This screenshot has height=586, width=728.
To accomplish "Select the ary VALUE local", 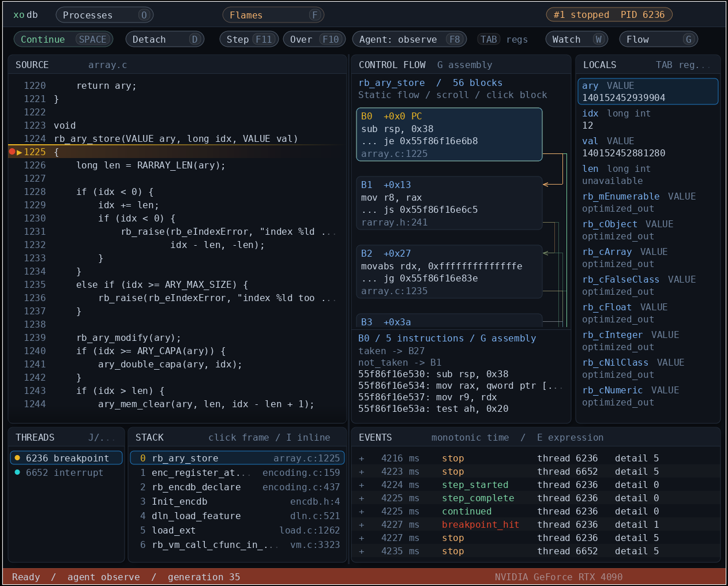I will pos(648,91).
